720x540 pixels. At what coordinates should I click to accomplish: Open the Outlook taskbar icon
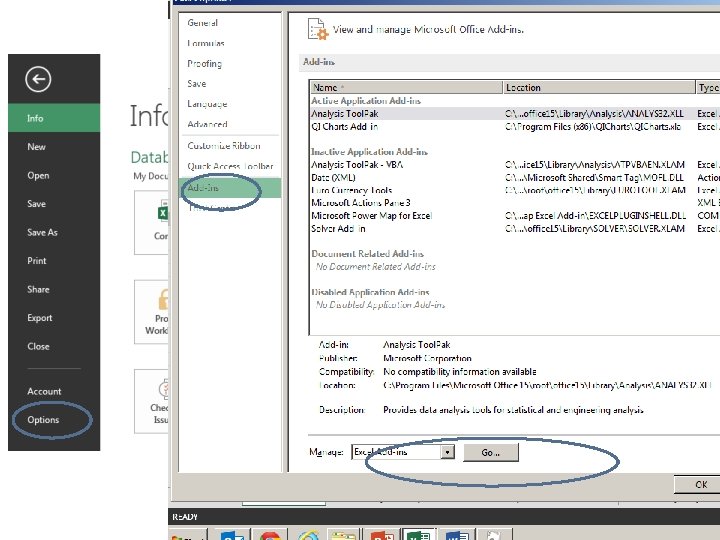click(x=232, y=534)
